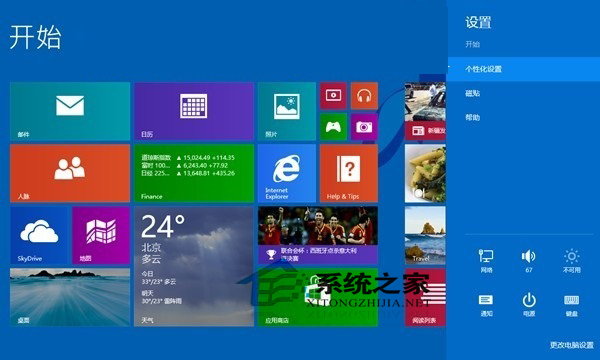Open the Photos tile

tap(287, 111)
